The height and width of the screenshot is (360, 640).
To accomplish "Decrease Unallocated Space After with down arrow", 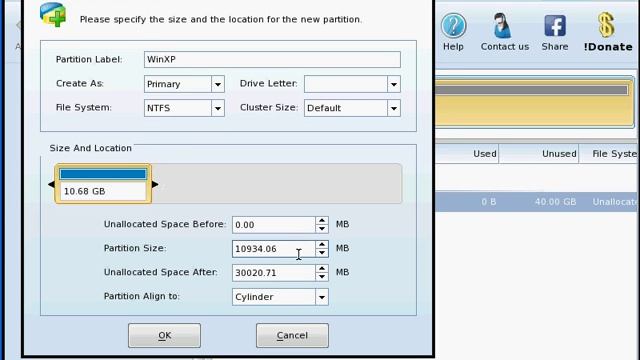I will coord(322,277).
